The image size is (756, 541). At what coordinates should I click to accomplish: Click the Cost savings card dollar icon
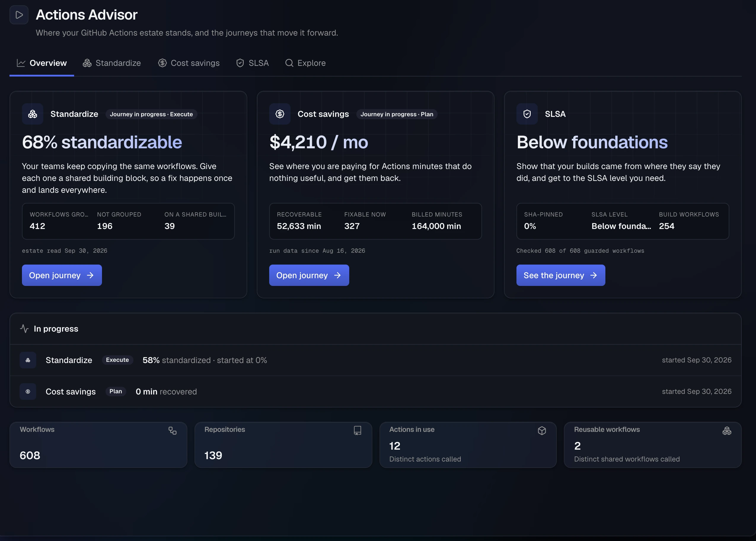(x=280, y=114)
